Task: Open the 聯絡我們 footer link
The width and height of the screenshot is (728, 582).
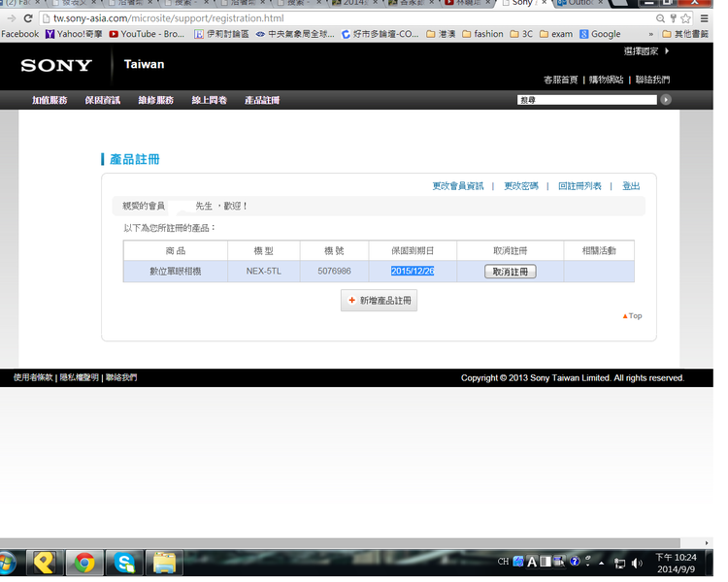Action: 121,377
